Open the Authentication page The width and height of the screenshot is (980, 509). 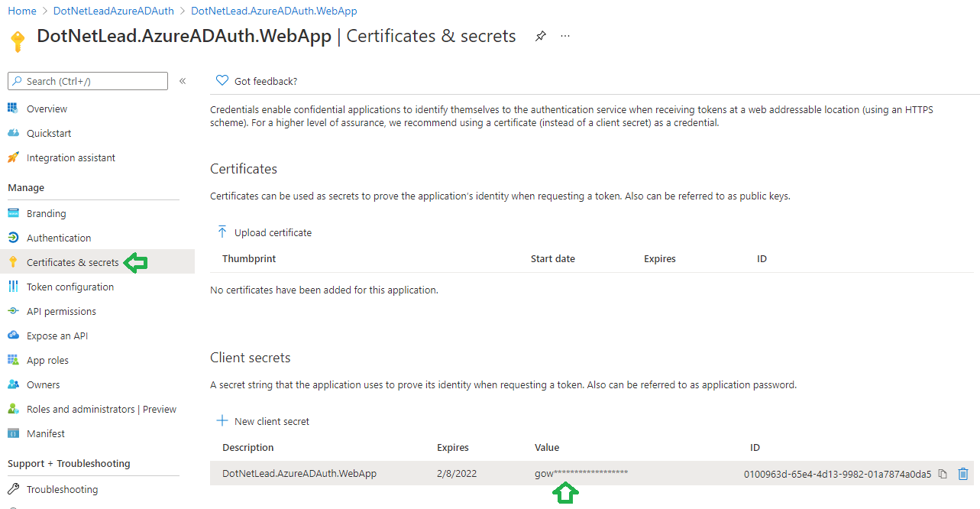[59, 238]
